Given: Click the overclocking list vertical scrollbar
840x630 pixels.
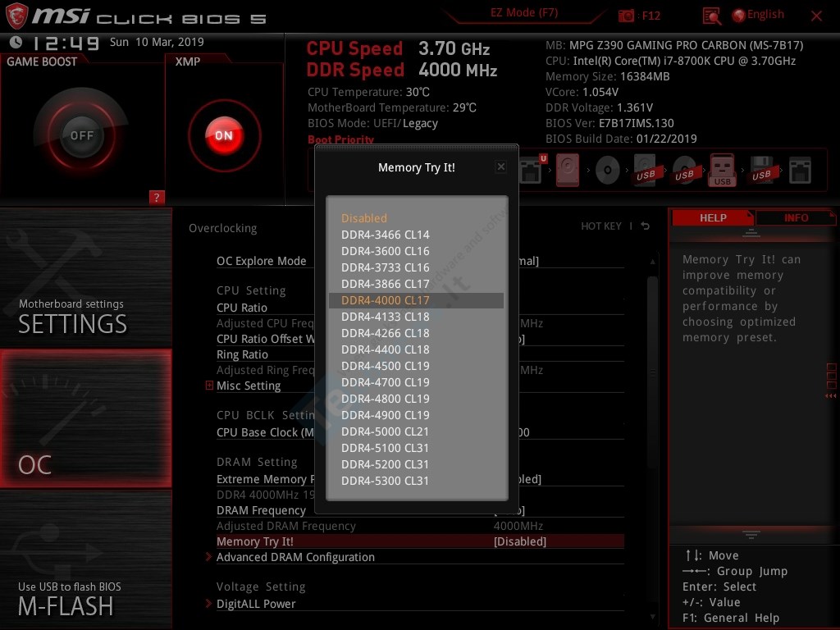Looking at the screenshot, I should [x=652, y=410].
